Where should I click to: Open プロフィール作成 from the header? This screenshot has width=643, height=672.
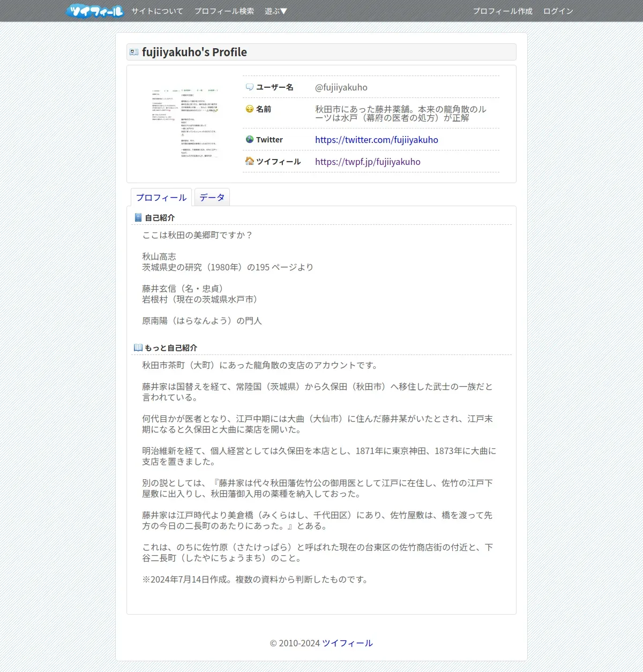point(503,11)
